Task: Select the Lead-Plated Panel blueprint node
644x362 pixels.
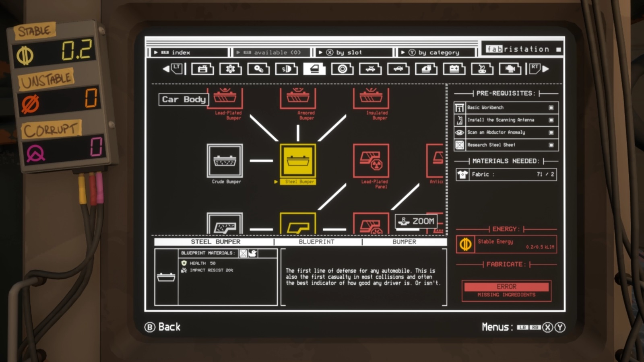Action: (371, 161)
